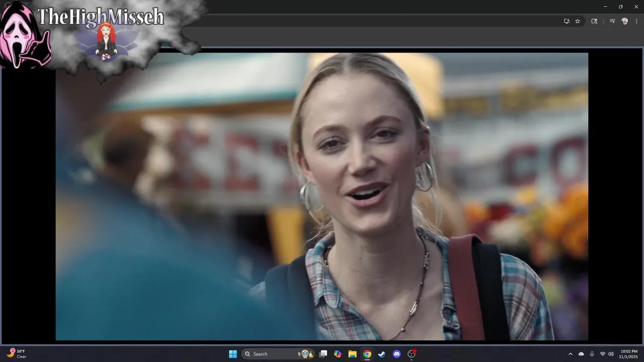The height and width of the screenshot is (362, 644).
Task: Click the taskbar Search box
Action: (279, 354)
